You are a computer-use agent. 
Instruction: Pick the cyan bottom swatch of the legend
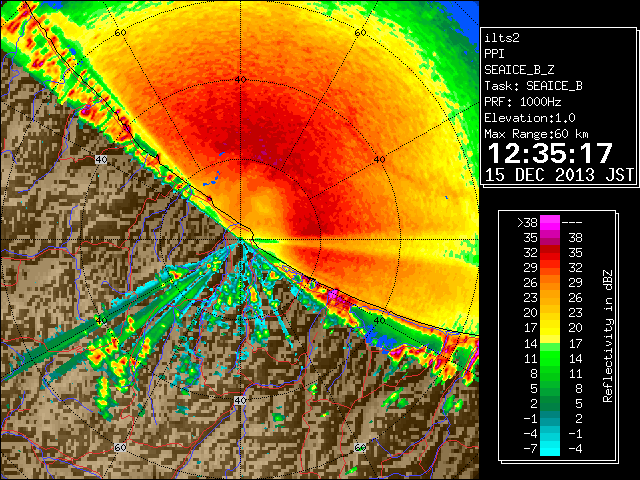tap(550, 449)
